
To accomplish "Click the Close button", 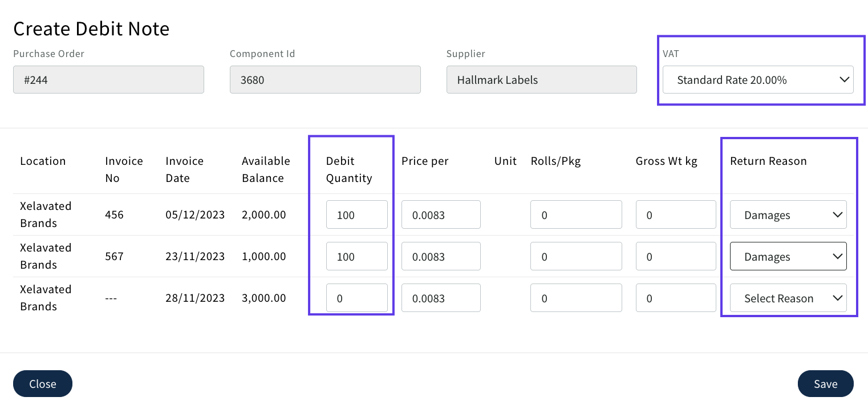I will (43, 384).
